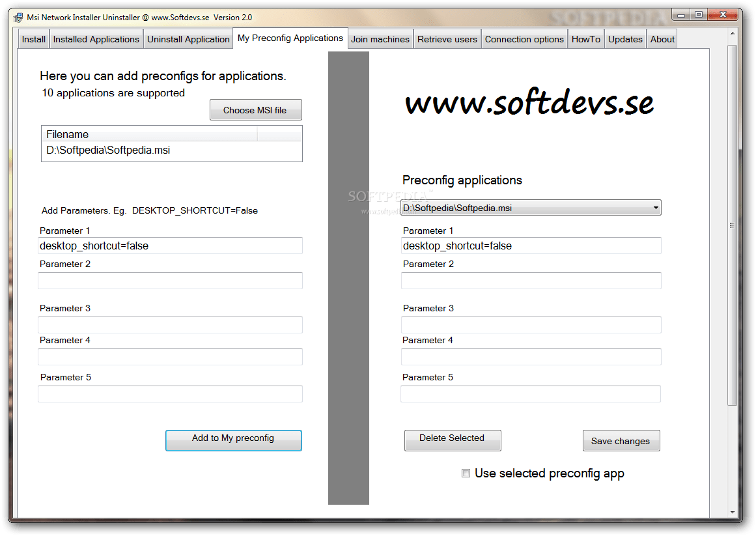Click right Parameter 3 field under Preconfig applications

(x=531, y=325)
